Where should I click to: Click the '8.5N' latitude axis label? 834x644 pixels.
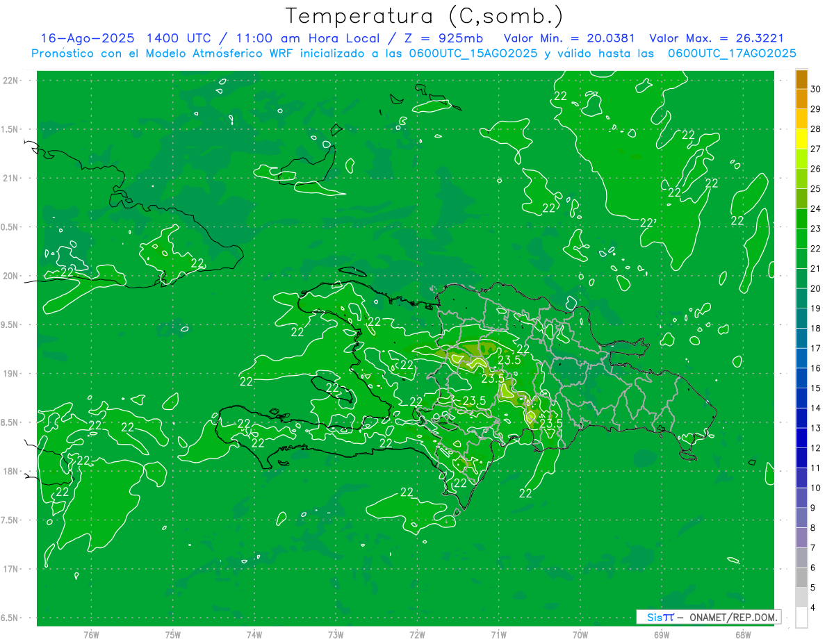pyautogui.click(x=10, y=422)
